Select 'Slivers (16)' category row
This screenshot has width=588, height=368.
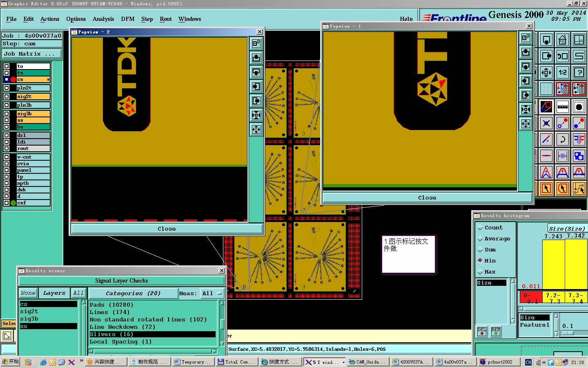(x=153, y=334)
